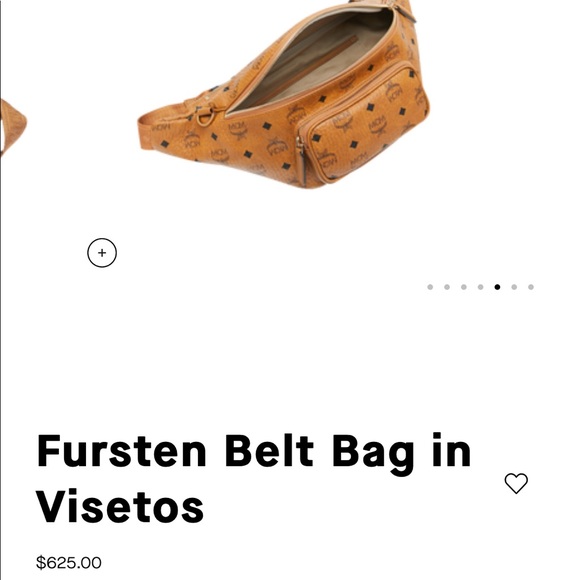Click the word Visetos in the heading
This screenshot has height=580, width=580.
(x=119, y=505)
